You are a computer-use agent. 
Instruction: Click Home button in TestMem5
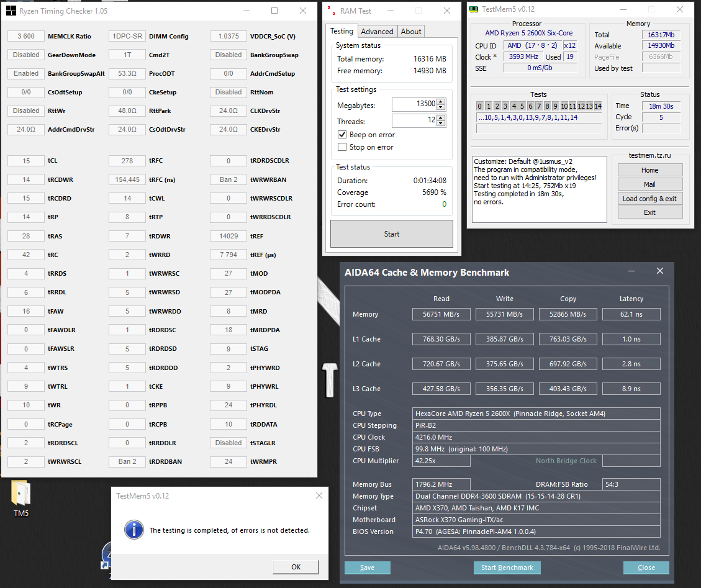[x=650, y=170]
